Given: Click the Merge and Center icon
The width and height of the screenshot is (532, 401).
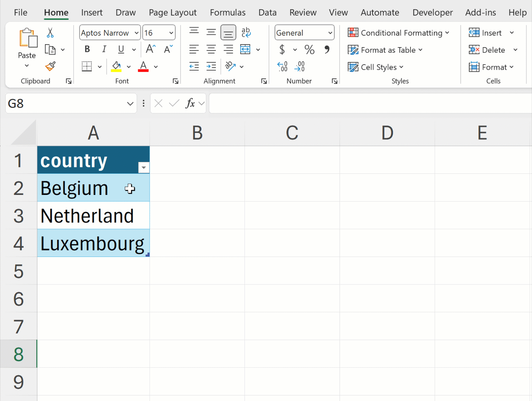Looking at the screenshot, I should click(x=245, y=49).
